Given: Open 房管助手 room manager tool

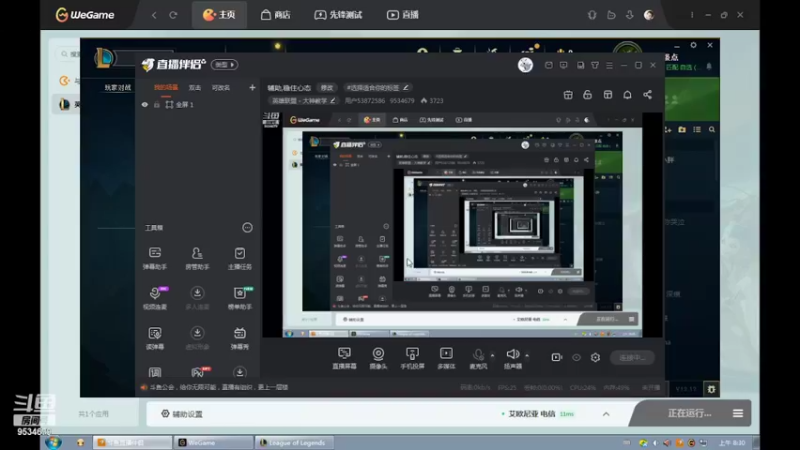Looking at the screenshot, I should [197, 258].
